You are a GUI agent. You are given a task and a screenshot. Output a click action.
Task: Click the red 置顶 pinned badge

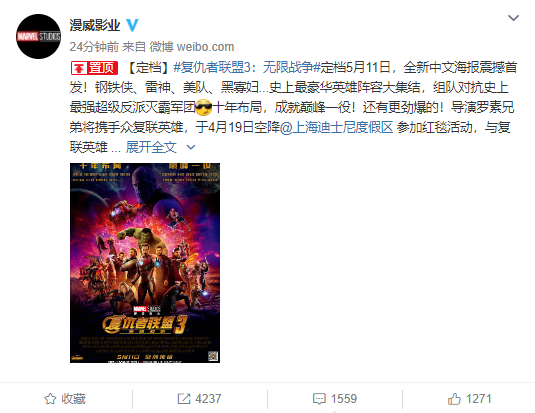click(x=95, y=68)
